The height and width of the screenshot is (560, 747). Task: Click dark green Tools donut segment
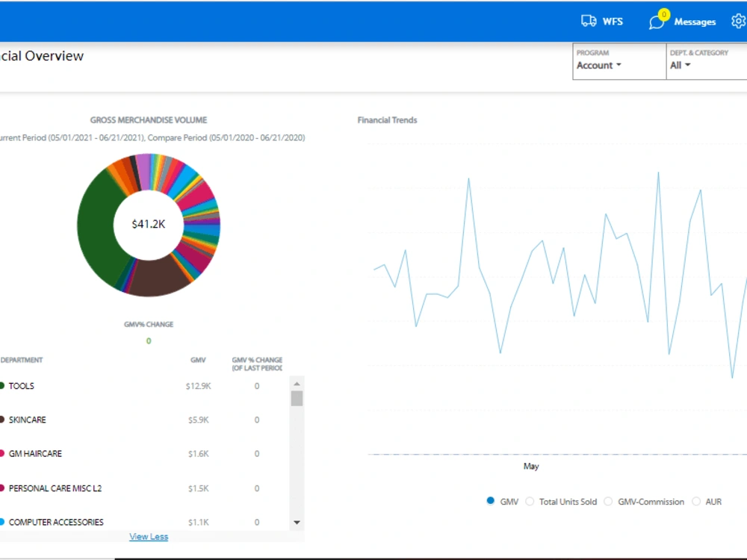pos(98,228)
